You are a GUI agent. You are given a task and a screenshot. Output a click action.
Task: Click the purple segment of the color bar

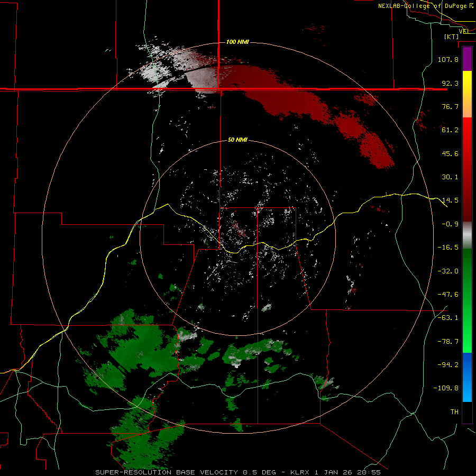(467, 59)
